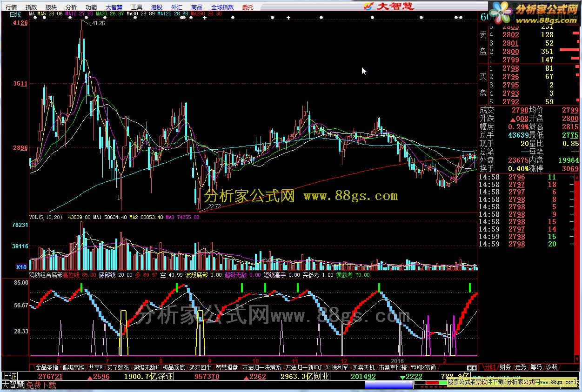Select the 智慧操盘 indicator tab

coord(227,367)
